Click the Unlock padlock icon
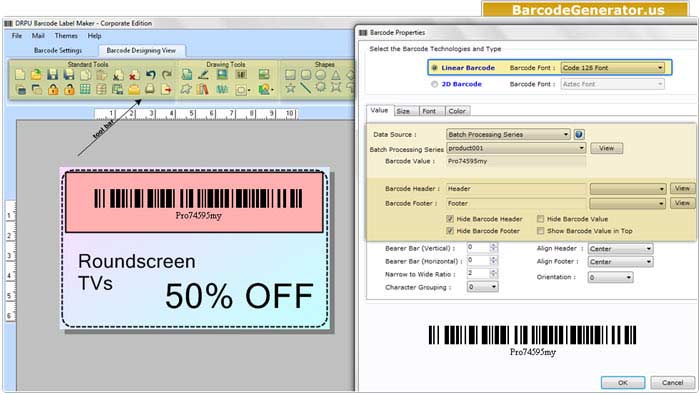This screenshot has height=394, width=700. (69, 89)
